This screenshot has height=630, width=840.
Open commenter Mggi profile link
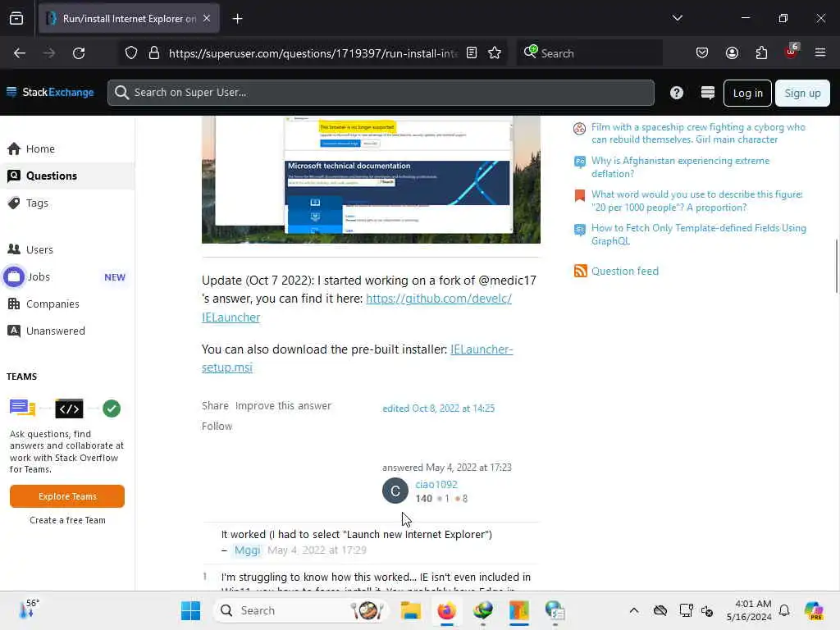click(247, 550)
